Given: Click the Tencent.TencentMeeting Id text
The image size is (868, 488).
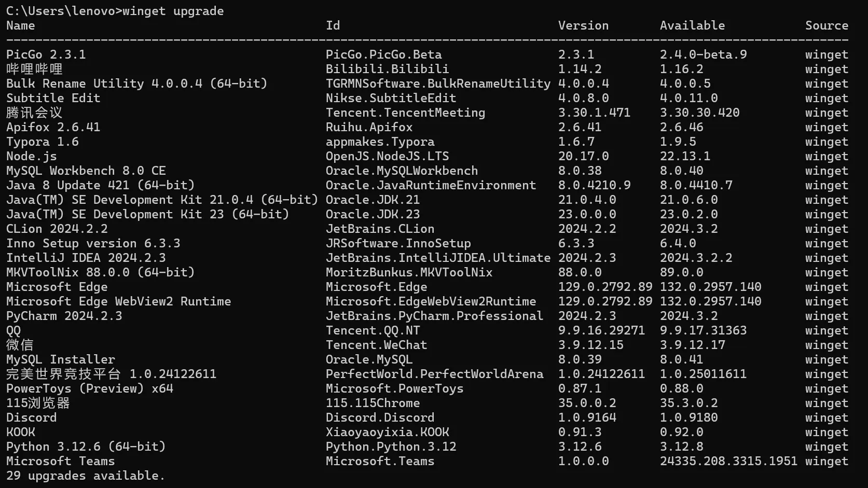Looking at the screenshot, I should point(405,113).
